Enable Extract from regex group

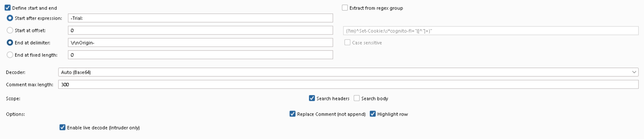tap(345, 8)
